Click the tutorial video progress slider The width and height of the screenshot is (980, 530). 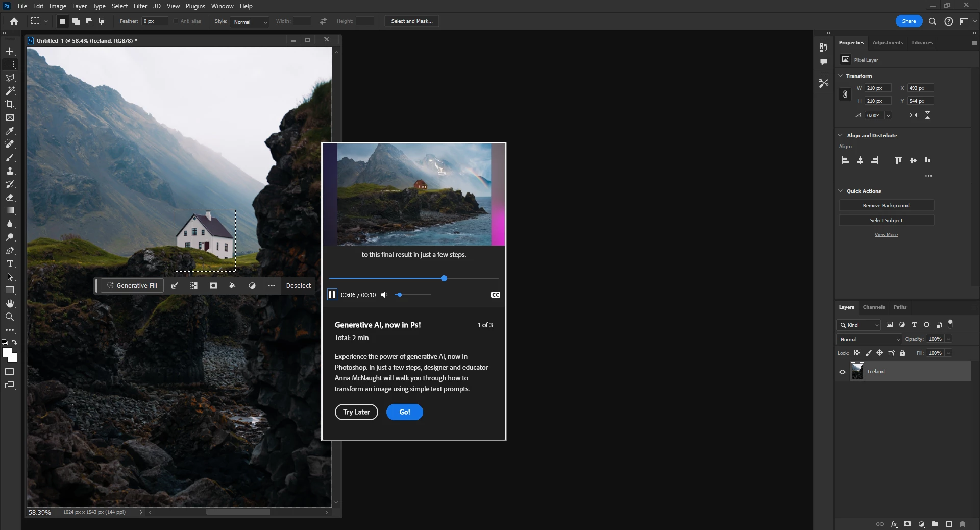click(x=413, y=278)
